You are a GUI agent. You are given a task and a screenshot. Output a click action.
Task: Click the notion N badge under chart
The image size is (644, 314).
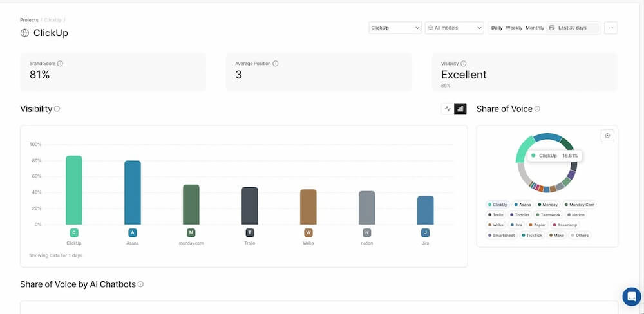point(367,233)
